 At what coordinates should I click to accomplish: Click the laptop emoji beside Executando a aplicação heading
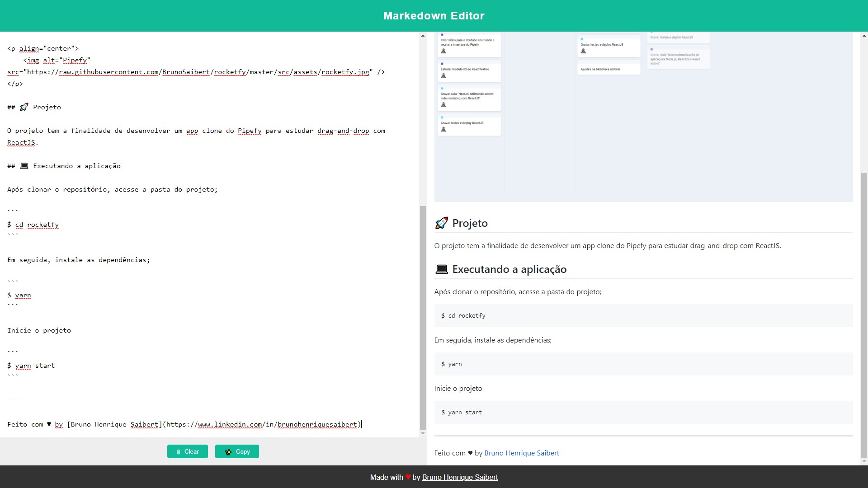(441, 270)
